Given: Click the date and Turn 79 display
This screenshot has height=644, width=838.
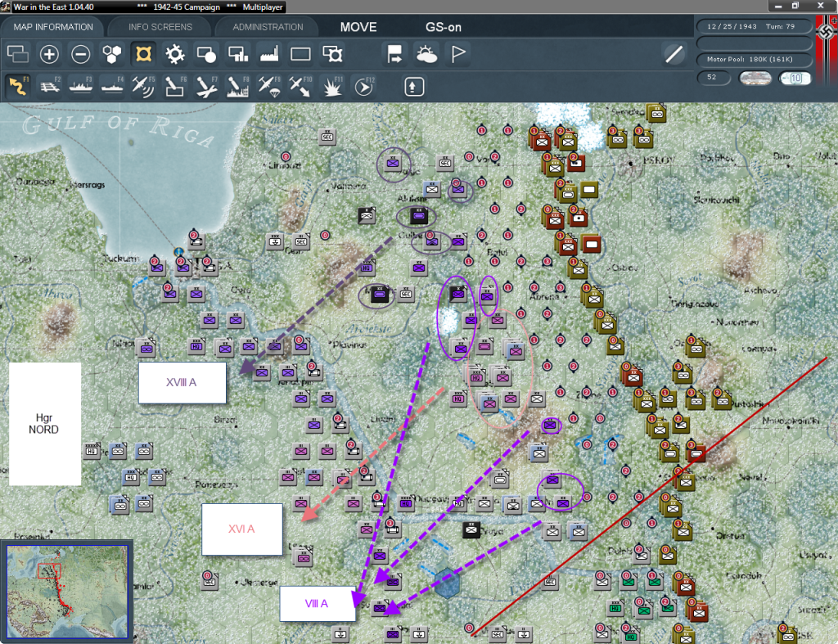Looking at the screenshot, I should [x=754, y=26].
